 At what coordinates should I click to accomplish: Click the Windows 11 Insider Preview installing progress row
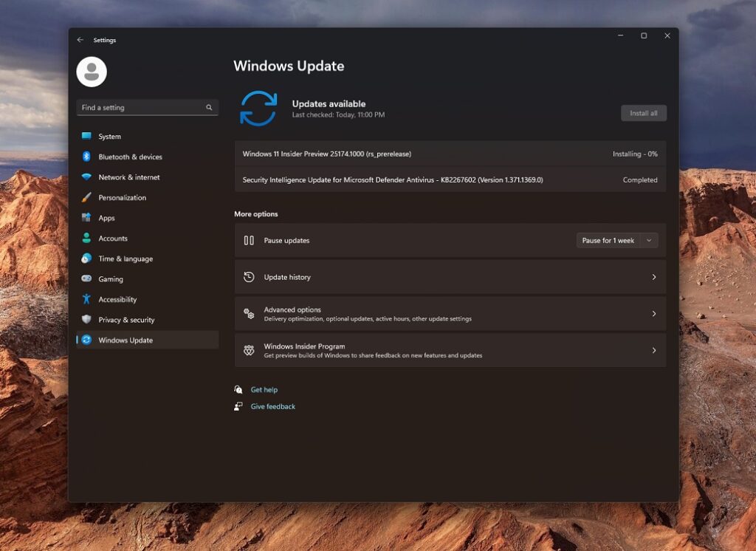point(450,154)
